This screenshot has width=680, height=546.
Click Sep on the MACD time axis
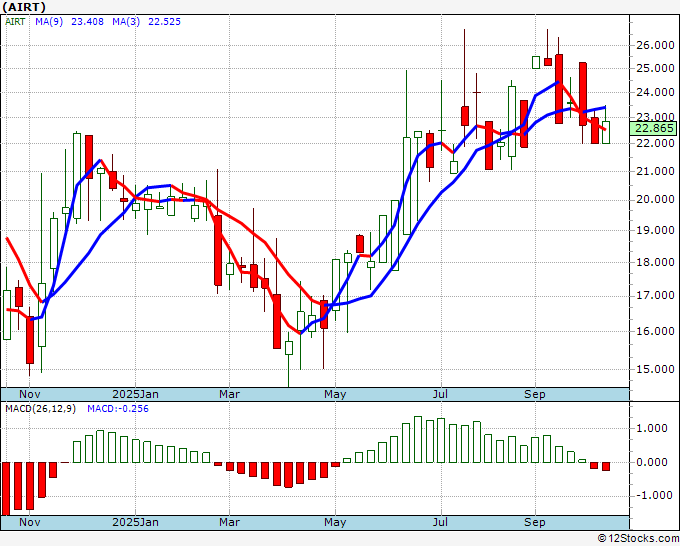coord(534,522)
